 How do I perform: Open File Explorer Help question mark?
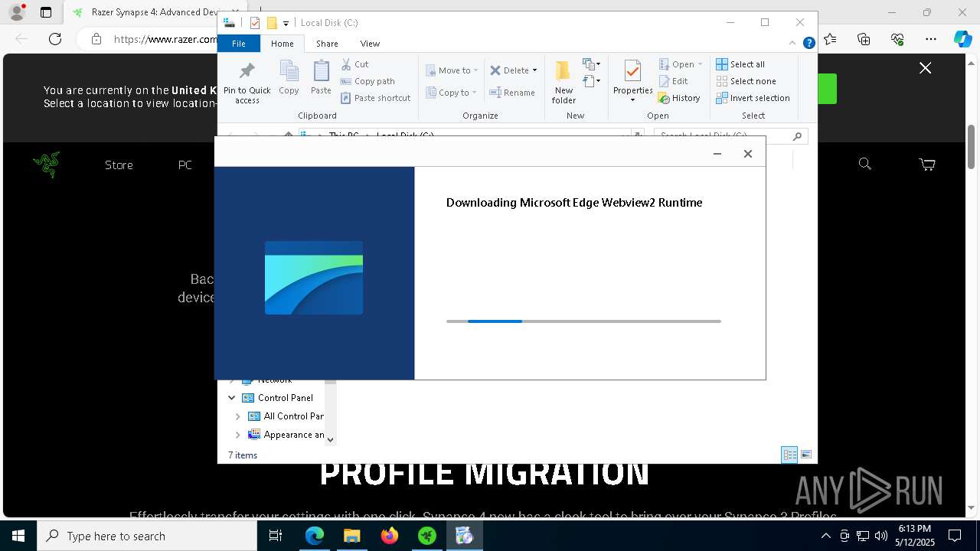[808, 44]
